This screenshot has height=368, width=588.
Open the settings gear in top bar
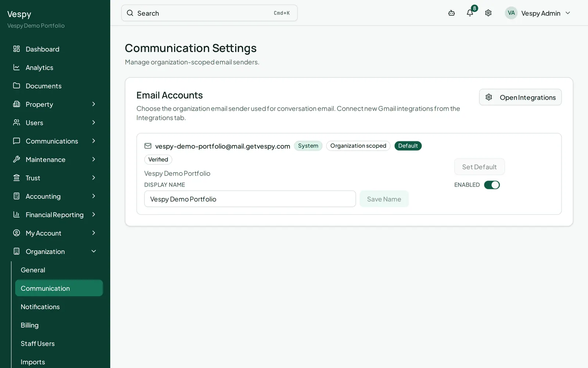point(488,13)
